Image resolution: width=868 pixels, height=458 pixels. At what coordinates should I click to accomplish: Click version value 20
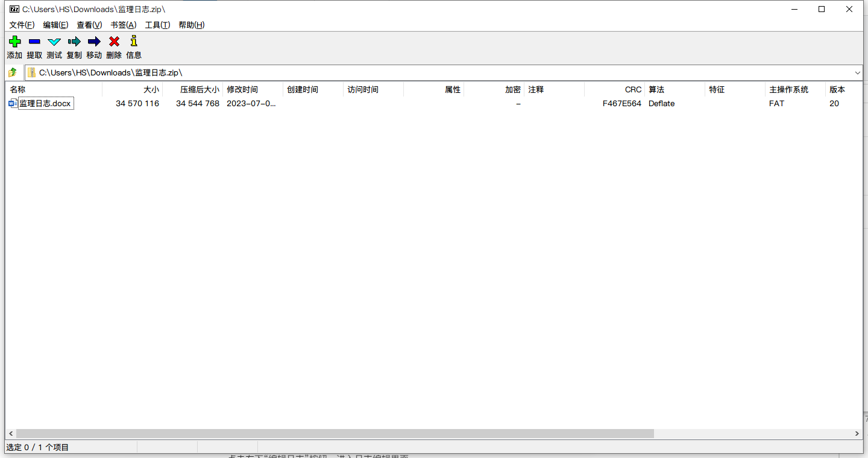834,104
